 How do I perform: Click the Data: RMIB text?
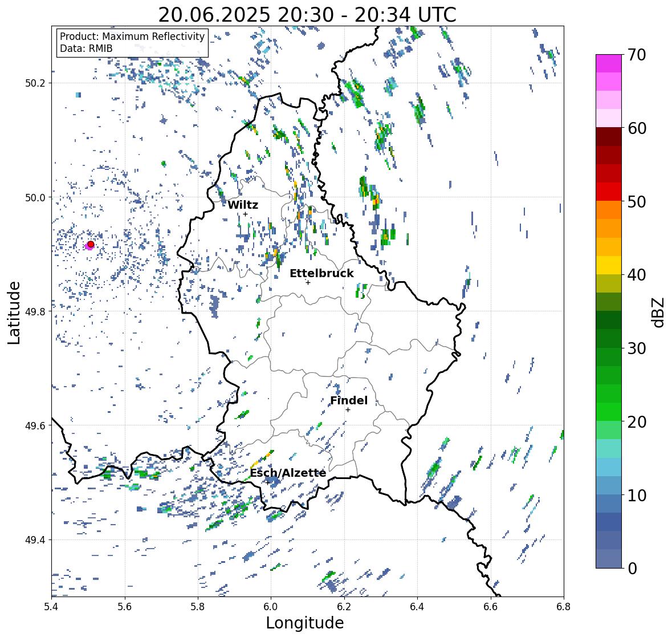(x=86, y=48)
